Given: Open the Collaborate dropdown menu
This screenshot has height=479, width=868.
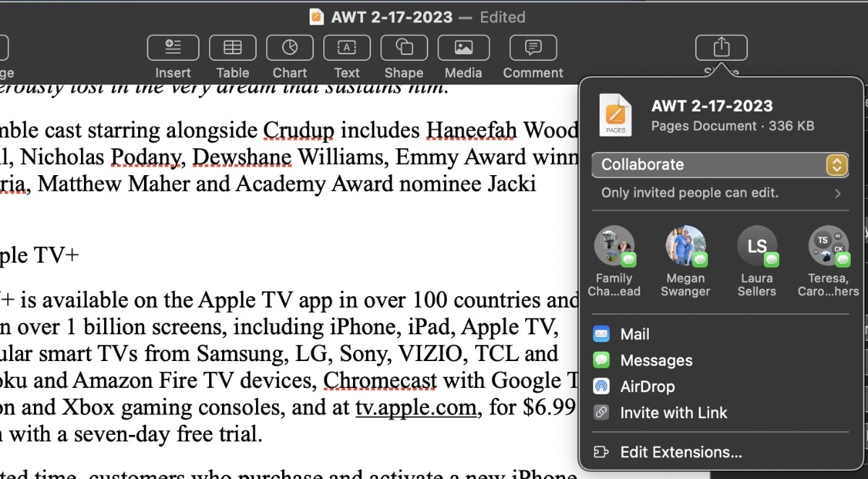Looking at the screenshot, I should (720, 165).
